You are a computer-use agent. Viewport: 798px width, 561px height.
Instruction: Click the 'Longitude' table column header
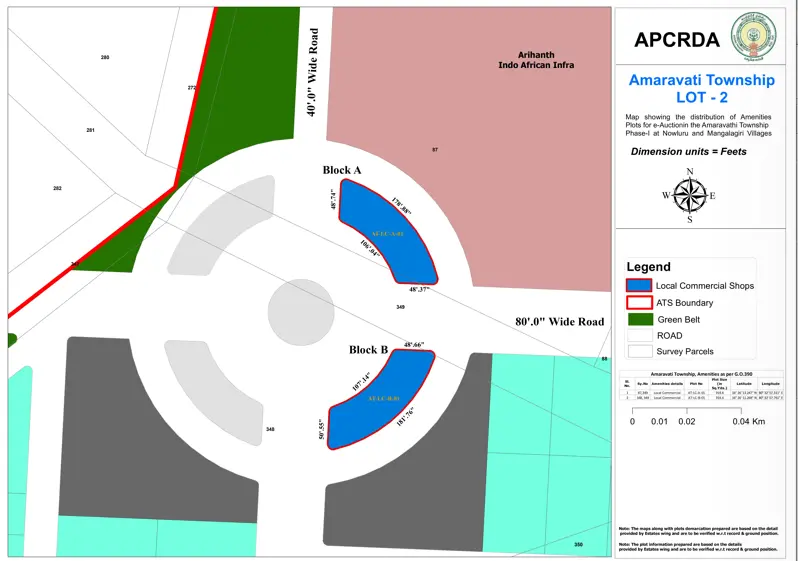click(x=770, y=383)
